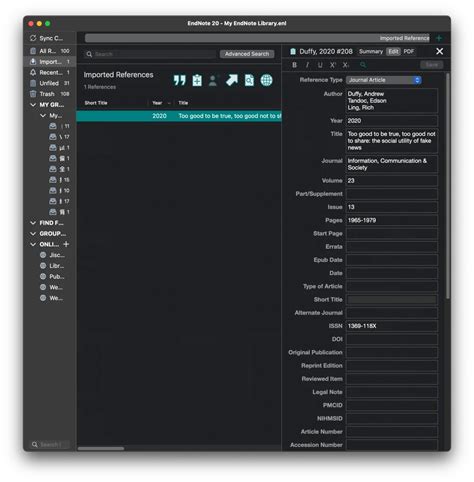474x482 pixels.
Task: Toggle underline formatting
Action: point(320,65)
